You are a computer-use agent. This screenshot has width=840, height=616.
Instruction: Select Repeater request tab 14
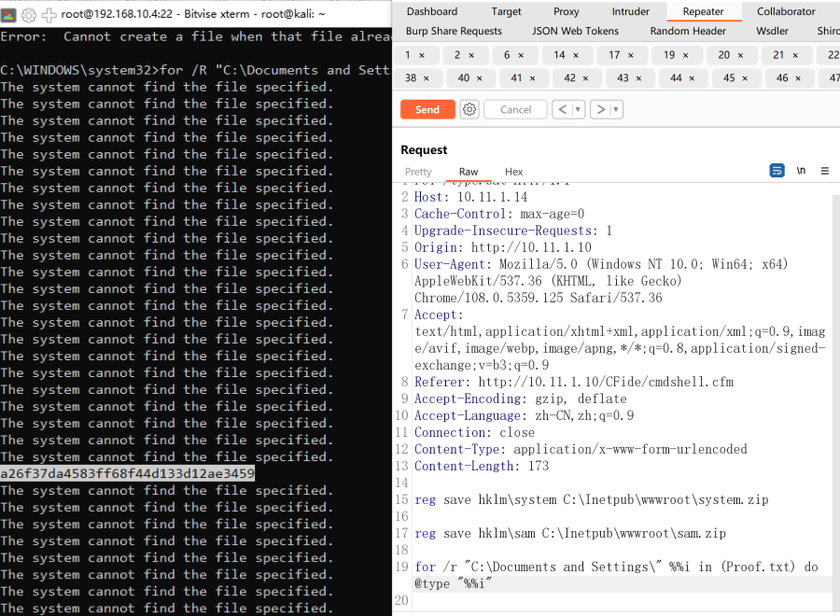(x=559, y=55)
